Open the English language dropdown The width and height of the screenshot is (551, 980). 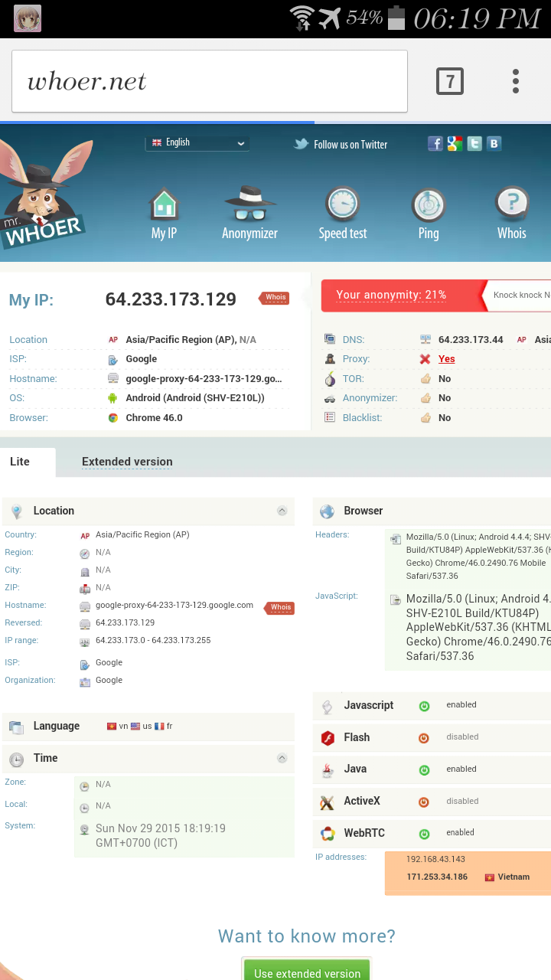(x=198, y=143)
